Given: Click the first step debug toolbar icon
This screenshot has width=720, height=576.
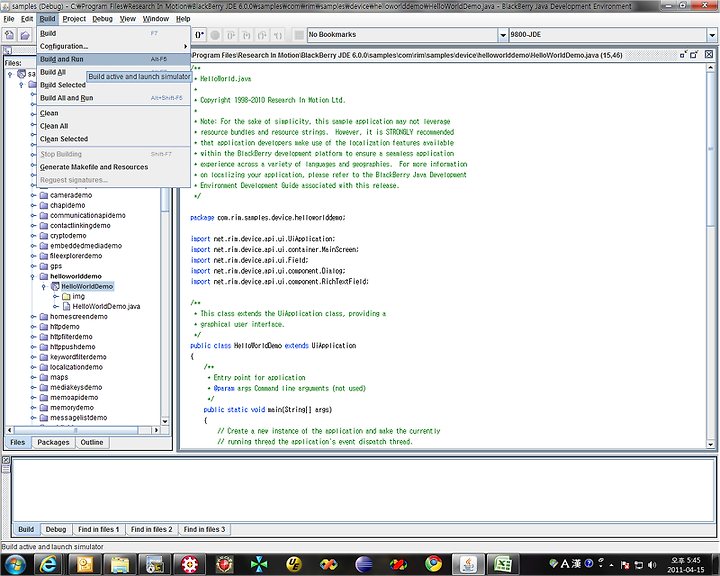Looking at the screenshot, I should point(231,35).
